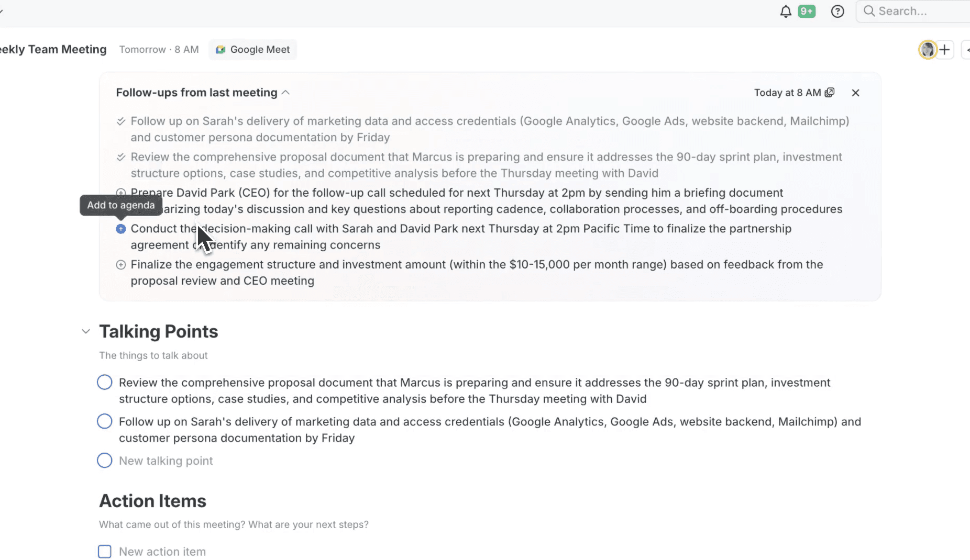
Task: Click the copy icon beside Today at 8 AM
Action: tap(830, 93)
